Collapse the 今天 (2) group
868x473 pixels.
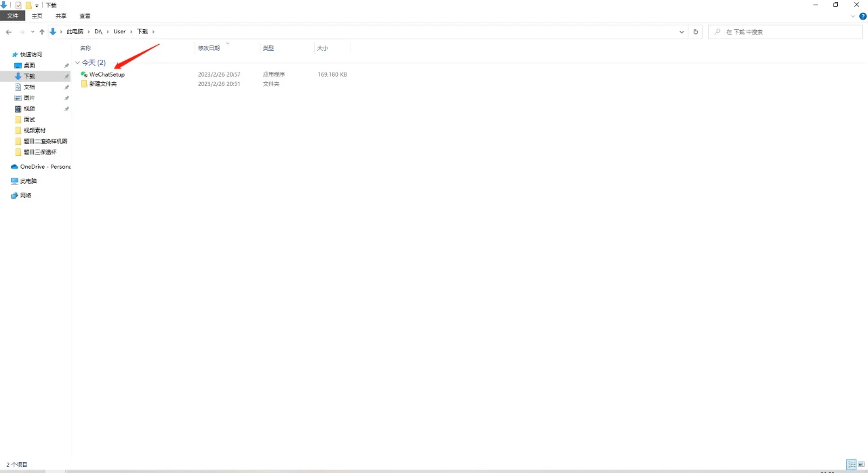point(77,62)
